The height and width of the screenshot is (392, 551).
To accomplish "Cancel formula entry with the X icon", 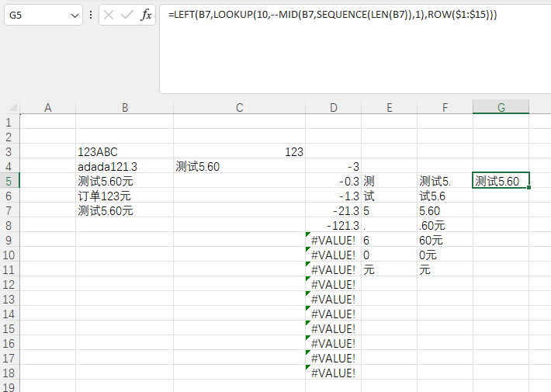I will 109,15.
